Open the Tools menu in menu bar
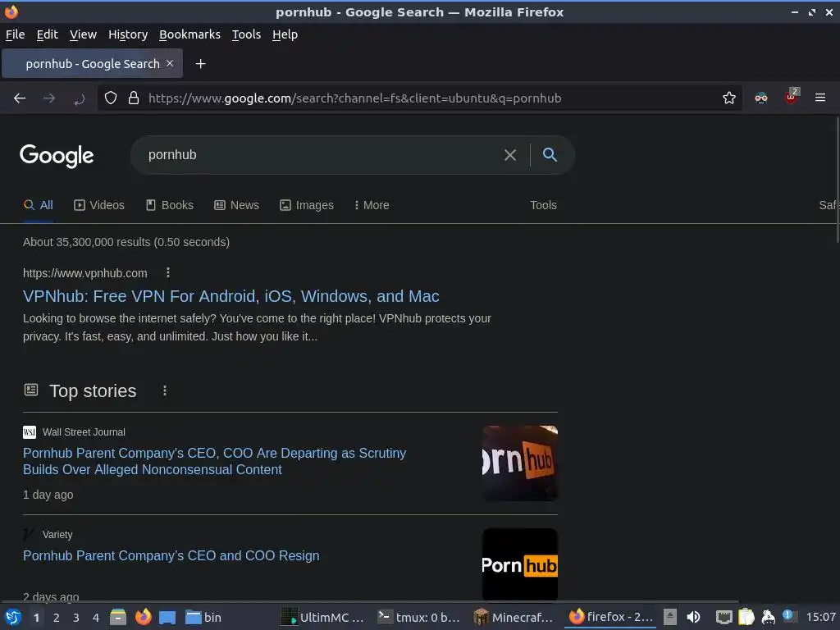Viewport: 840px width, 630px height. click(x=246, y=34)
